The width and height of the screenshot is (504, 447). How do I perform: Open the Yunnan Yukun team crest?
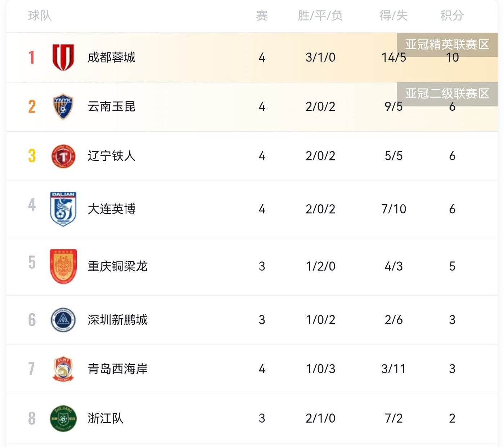(63, 106)
